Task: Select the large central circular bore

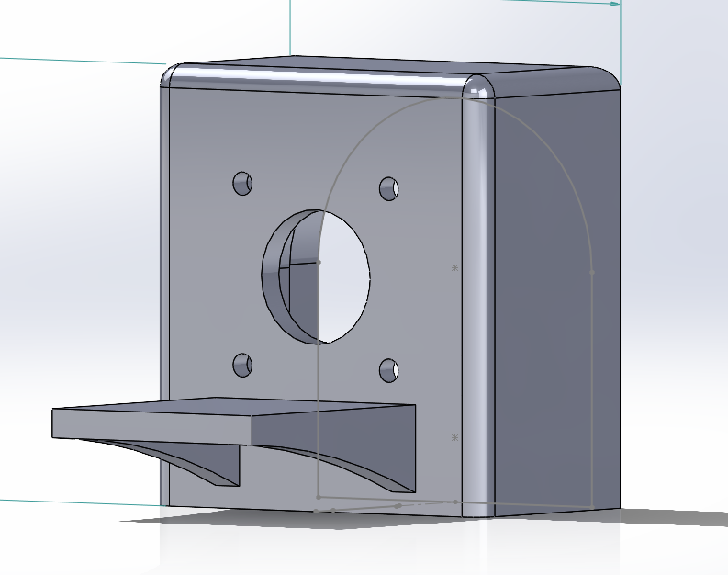Action: pyautogui.click(x=316, y=276)
